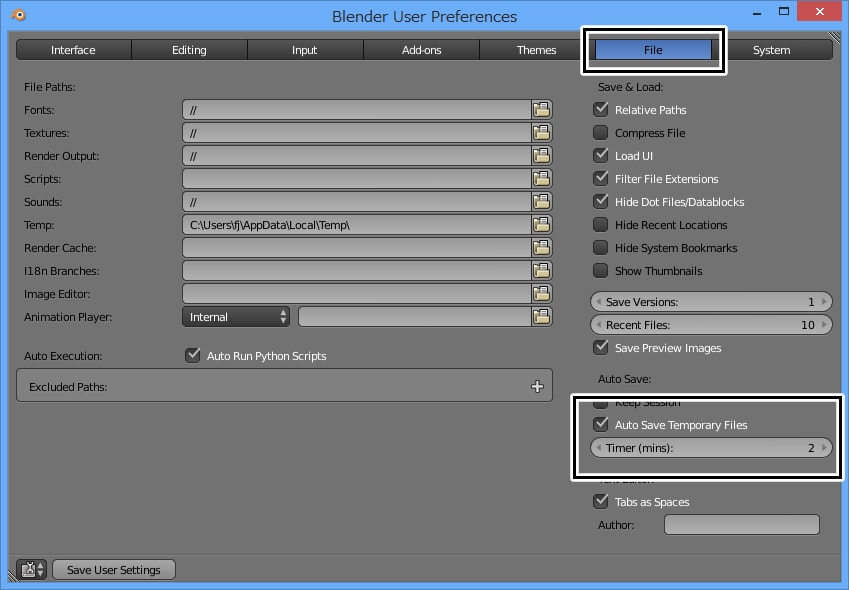849x590 pixels.
Task: Open the editor type selector icon
Action: tap(31, 569)
